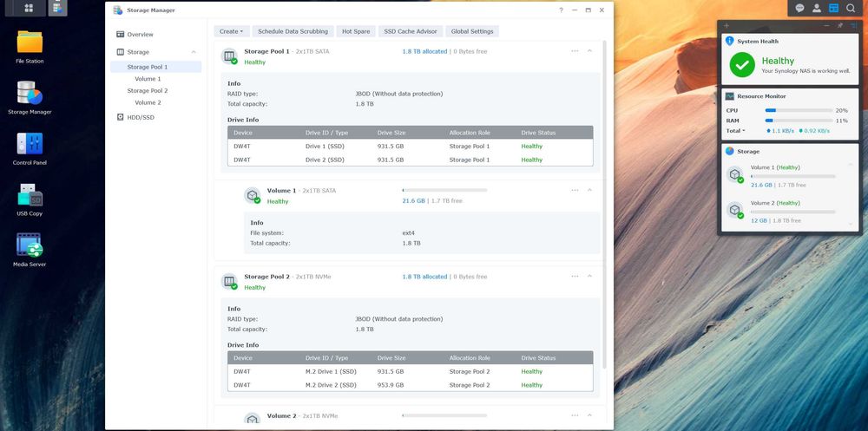The width and height of the screenshot is (868, 431).
Task: Collapse Storage Pool 2 panel
Action: click(589, 276)
